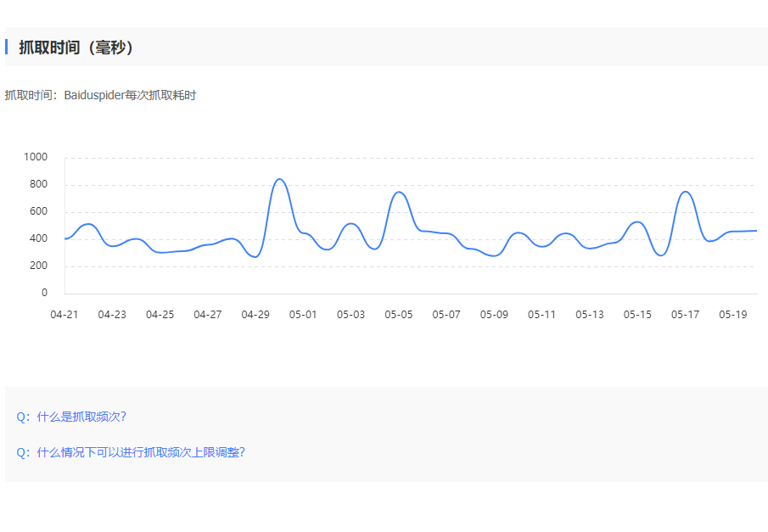Click the 05-01 x-axis date label
This screenshot has width=768, height=532.
click(303, 315)
